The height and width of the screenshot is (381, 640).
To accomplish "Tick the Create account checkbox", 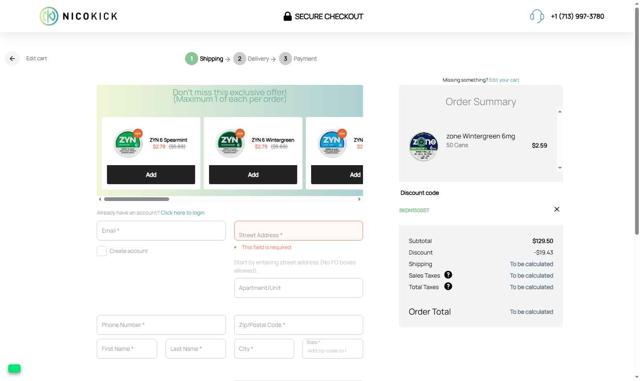I will click(x=102, y=251).
